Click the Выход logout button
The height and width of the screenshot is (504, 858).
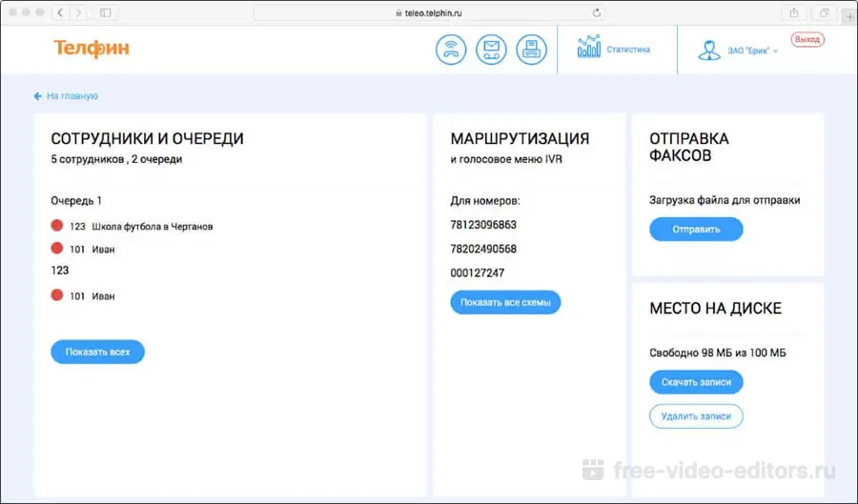tap(807, 40)
